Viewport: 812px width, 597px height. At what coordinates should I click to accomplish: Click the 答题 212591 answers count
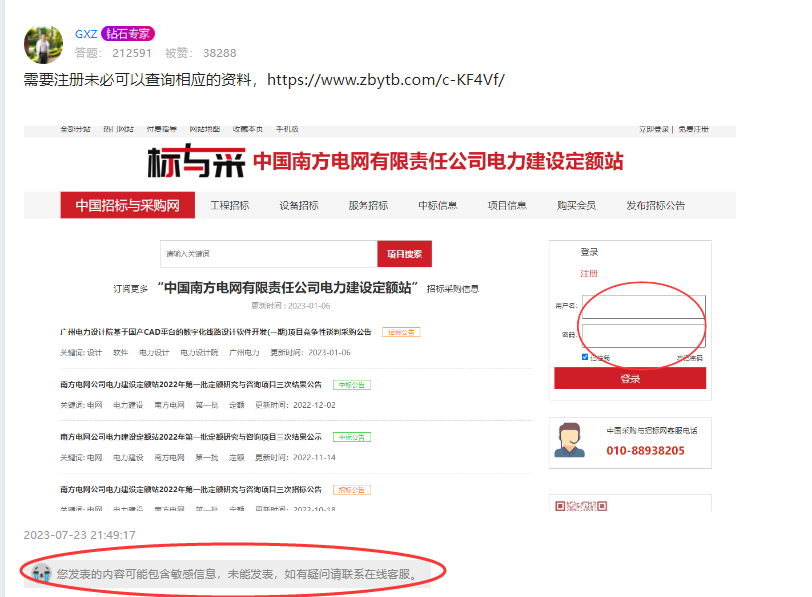coord(113,53)
